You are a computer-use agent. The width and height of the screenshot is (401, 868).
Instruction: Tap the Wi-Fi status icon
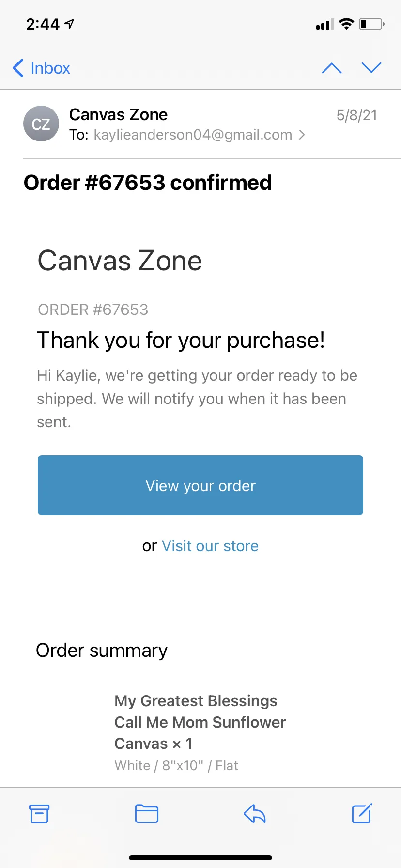(347, 24)
